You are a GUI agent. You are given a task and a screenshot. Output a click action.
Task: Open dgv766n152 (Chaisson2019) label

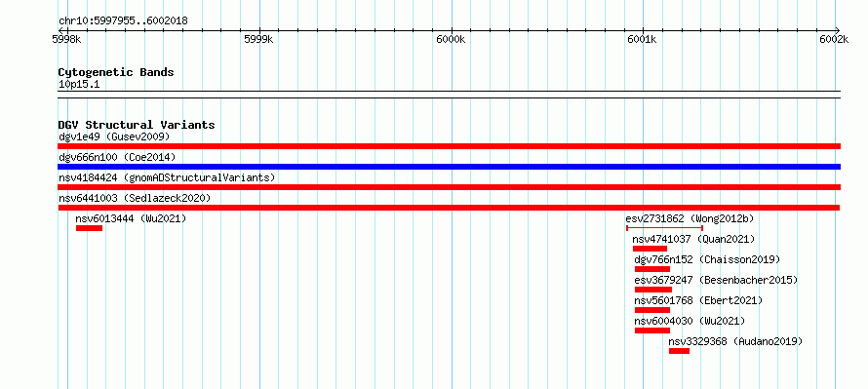pyautogui.click(x=707, y=259)
